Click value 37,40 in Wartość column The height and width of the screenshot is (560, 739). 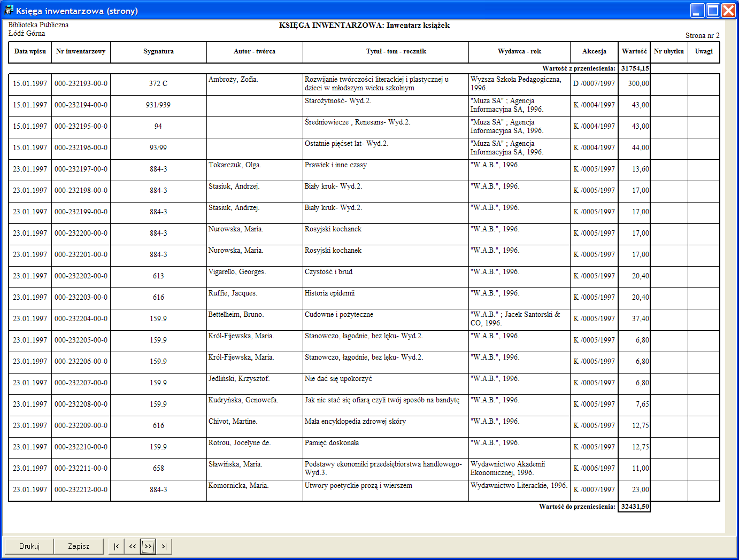point(640,319)
